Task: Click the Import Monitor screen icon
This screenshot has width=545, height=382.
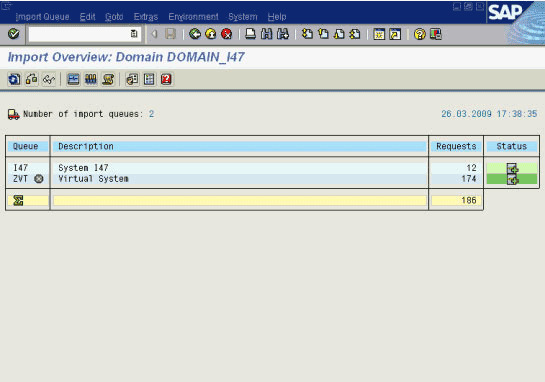Action: coord(73,79)
